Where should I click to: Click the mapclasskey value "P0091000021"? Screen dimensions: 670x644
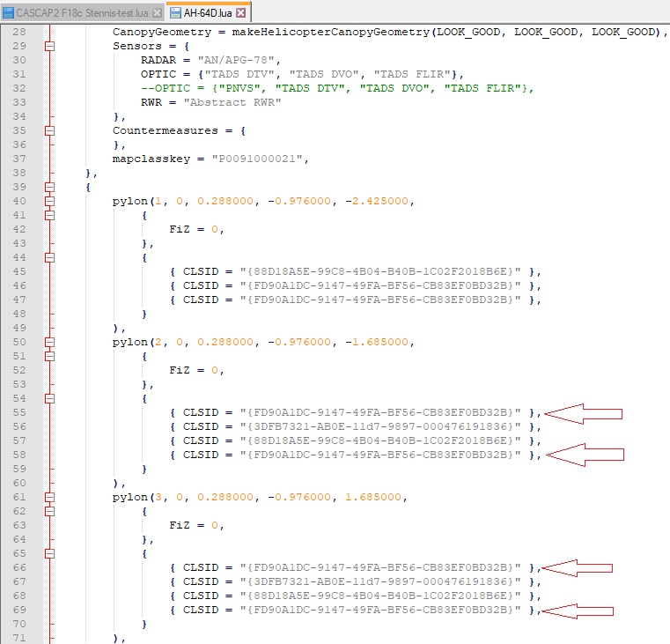coord(257,159)
